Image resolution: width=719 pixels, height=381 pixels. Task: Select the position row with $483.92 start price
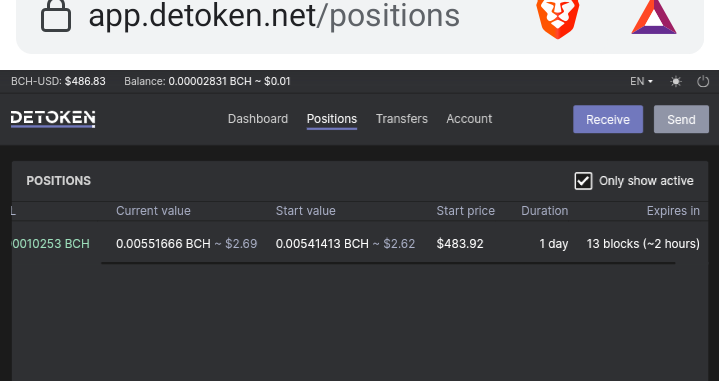[360, 244]
